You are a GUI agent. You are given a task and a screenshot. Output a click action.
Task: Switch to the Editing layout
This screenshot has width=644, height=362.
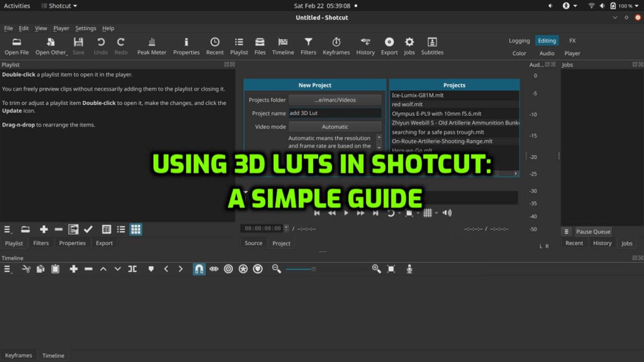(547, 40)
